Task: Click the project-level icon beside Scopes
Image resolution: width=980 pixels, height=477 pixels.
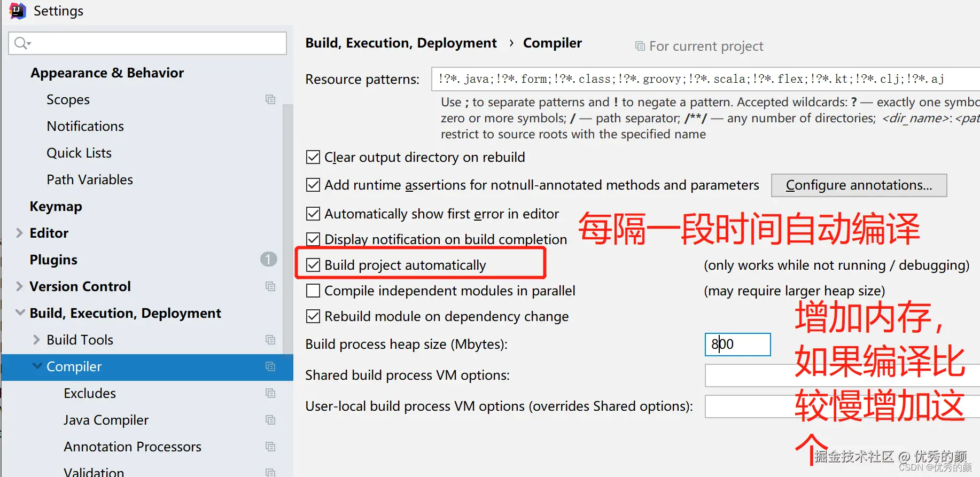Action: click(270, 99)
